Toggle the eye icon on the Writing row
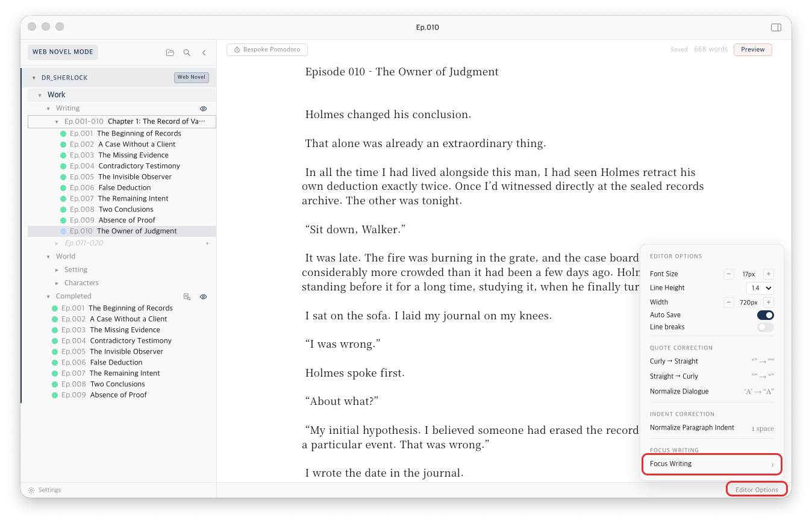 204,108
